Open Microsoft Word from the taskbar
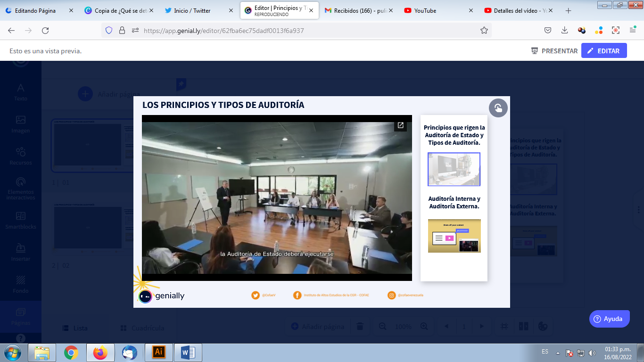 click(x=188, y=352)
